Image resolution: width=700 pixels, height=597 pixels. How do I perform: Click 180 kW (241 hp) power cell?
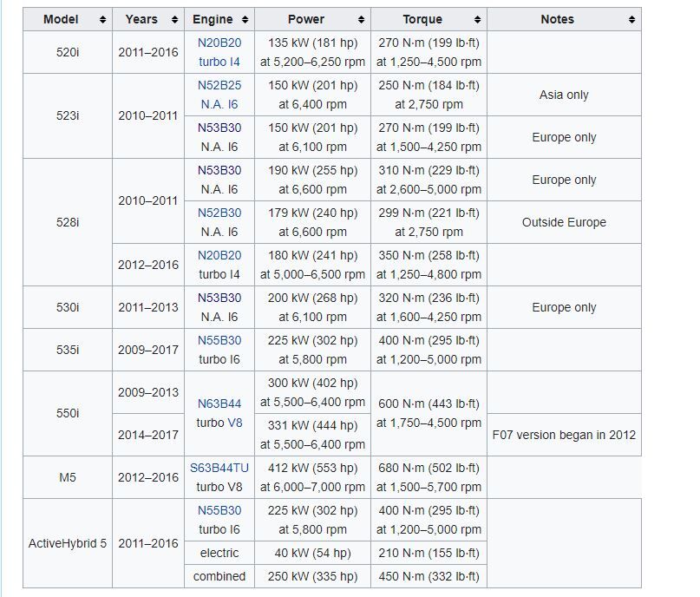[x=312, y=265]
